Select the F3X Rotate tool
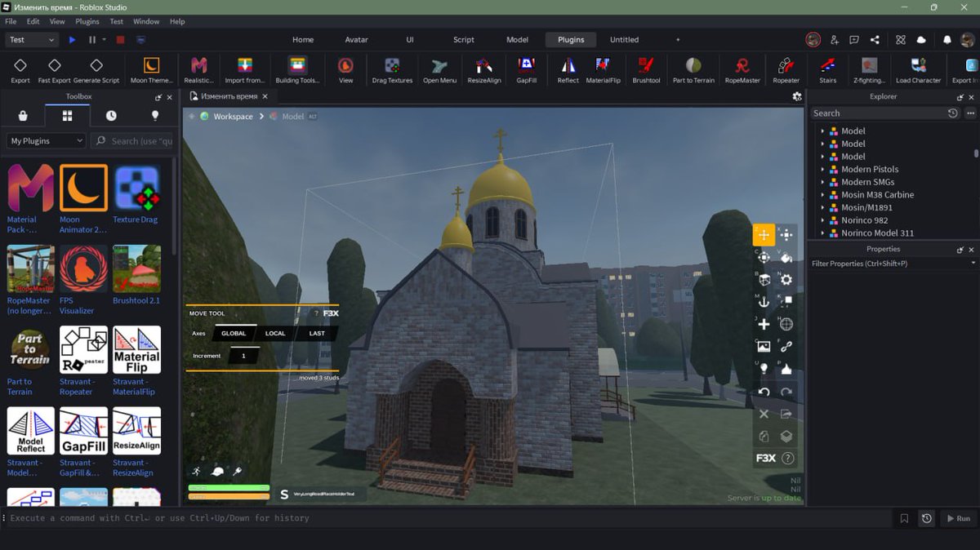 tap(764, 257)
